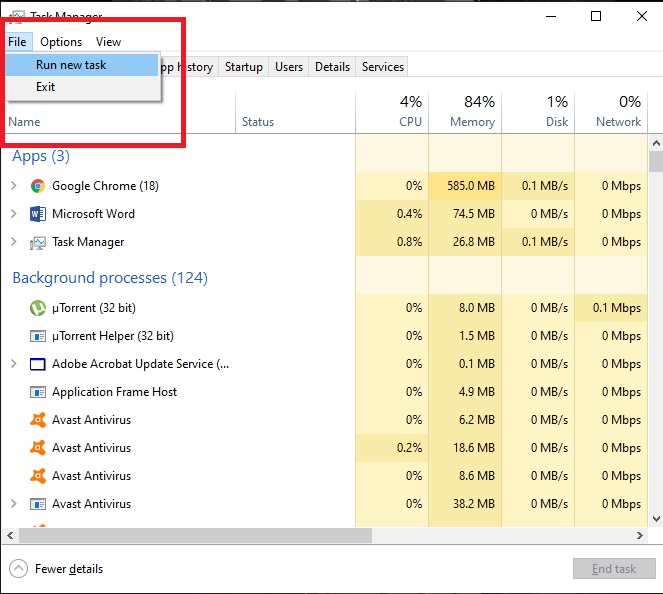Click the 4.9 MB memory cell

point(465,391)
